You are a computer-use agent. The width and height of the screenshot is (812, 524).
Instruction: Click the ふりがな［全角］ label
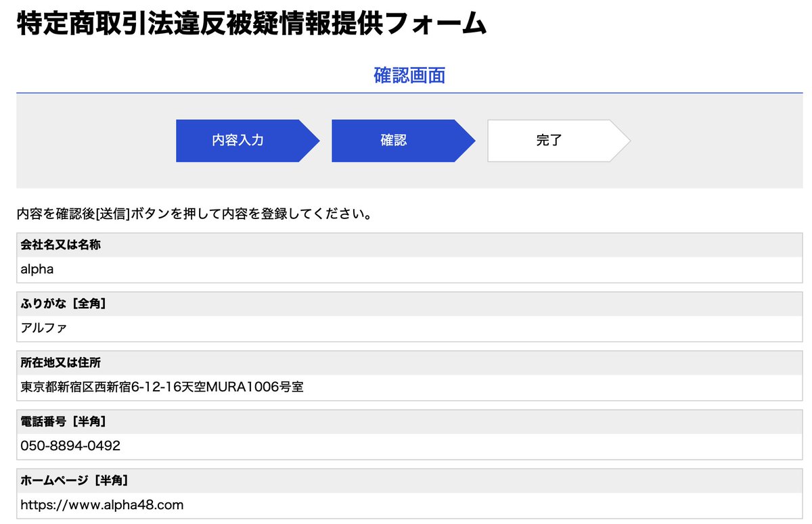[64, 304]
